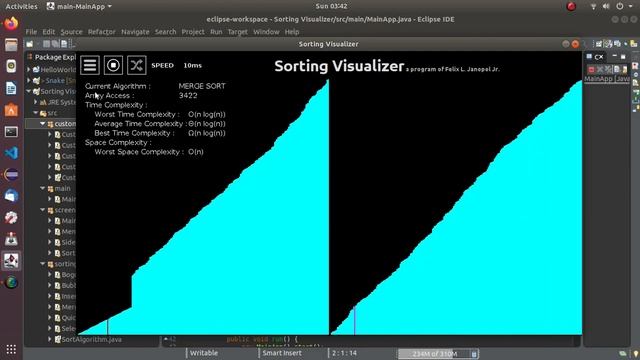Screen dimensions: 640x360
Task: Collapse the main package
Action: tap(42, 188)
